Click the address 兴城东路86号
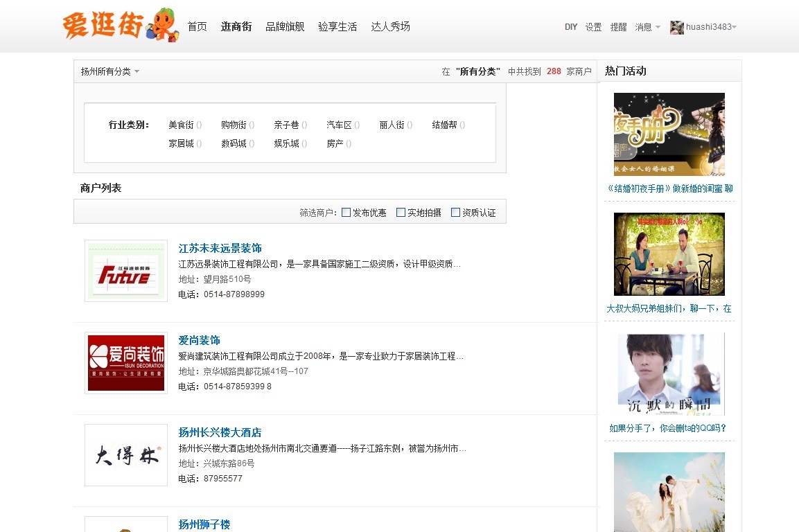Viewport: 799px width, 532px height. pyautogui.click(x=229, y=463)
